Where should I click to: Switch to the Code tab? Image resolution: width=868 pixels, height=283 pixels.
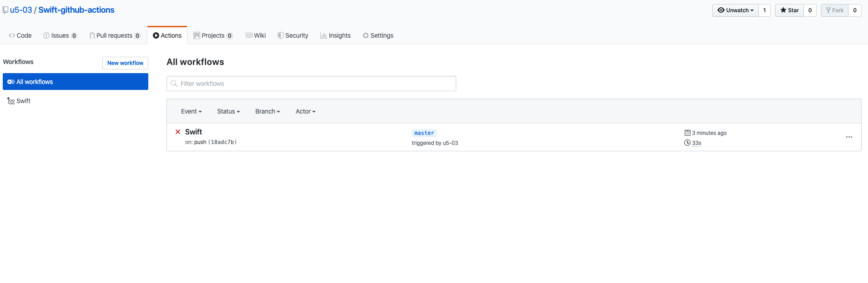coord(20,35)
